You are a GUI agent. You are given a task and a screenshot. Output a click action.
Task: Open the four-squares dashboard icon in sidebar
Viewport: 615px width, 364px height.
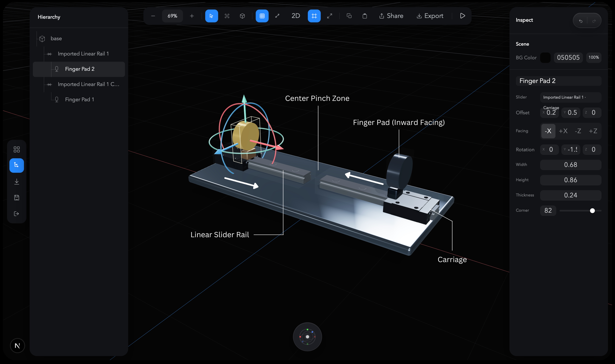[x=17, y=149]
